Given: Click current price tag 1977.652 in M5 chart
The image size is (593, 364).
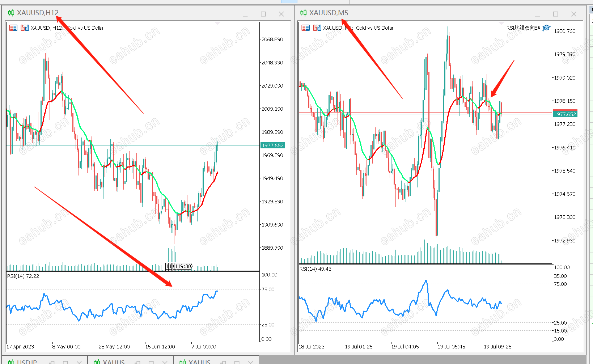Looking at the screenshot, I should (565, 114).
